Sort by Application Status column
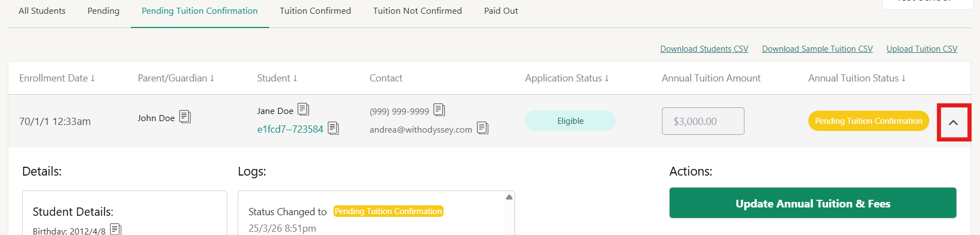This screenshot has height=235, width=980. [567, 78]
